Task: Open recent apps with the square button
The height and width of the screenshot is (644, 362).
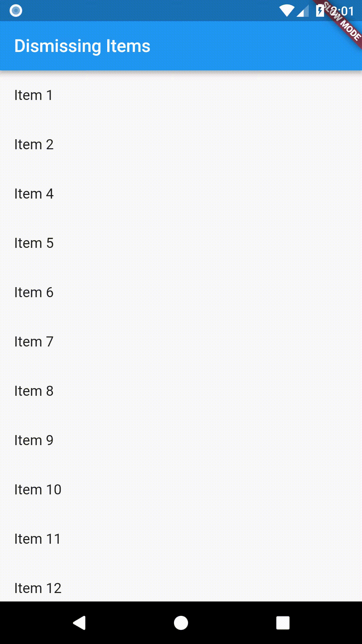Action: (x=283, y=623)
